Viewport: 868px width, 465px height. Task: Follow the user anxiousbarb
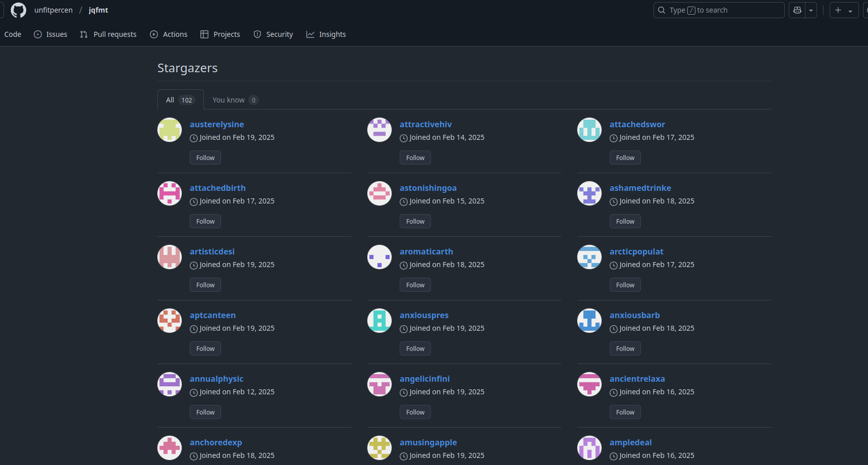click(x=625, y=348)
